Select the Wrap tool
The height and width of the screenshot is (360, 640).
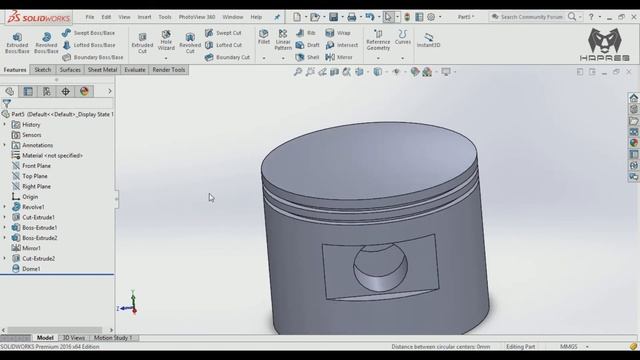tap(338, 33)
